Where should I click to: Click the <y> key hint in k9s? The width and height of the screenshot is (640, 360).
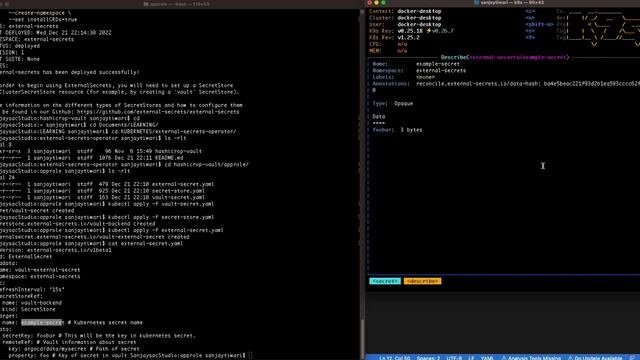[x=530, y=31]
